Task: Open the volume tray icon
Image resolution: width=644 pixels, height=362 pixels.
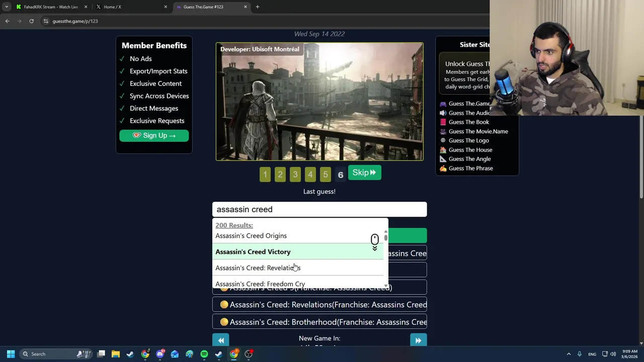Action: tap(613, 354)
